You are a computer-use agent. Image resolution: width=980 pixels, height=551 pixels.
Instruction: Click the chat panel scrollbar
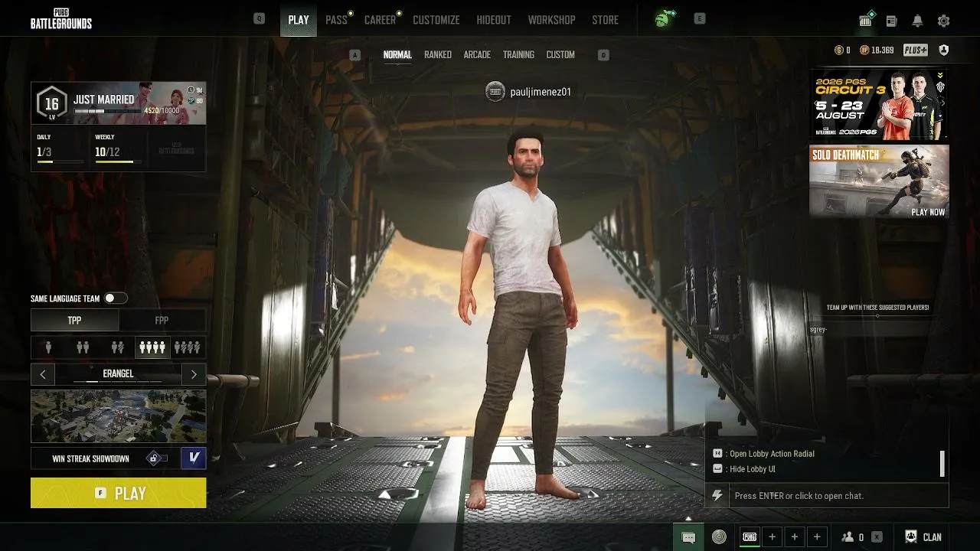coord(942,464)
